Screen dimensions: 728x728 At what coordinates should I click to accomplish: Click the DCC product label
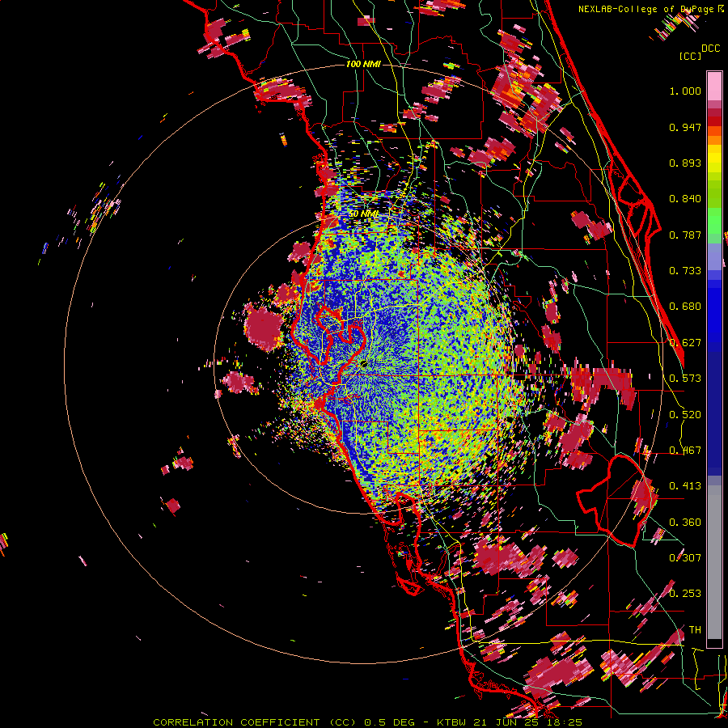(711, 49)
